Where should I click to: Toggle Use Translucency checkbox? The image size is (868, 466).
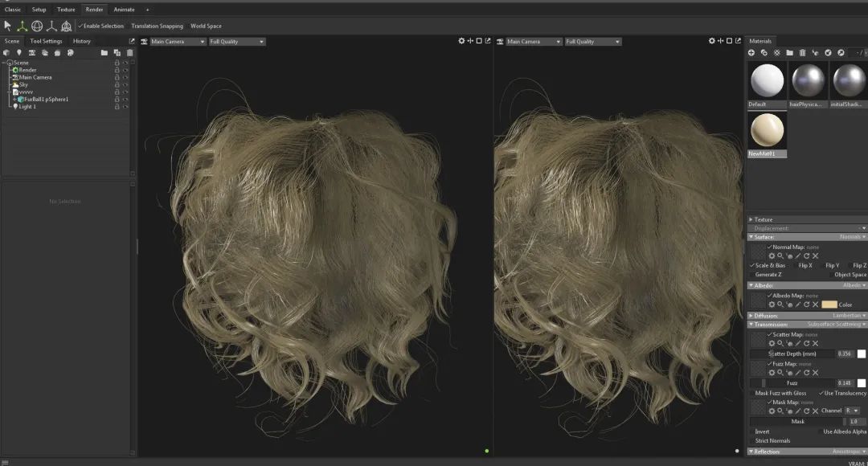[821, 393]
